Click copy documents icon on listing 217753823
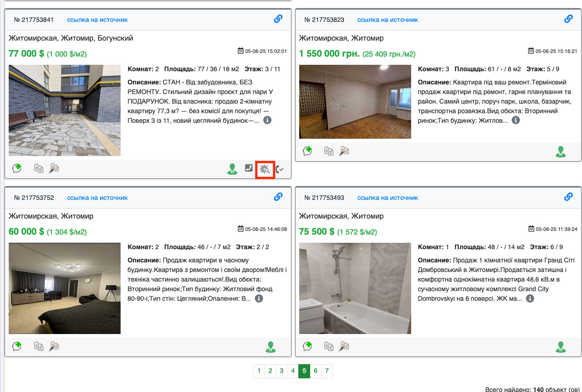 pos(329,151)
